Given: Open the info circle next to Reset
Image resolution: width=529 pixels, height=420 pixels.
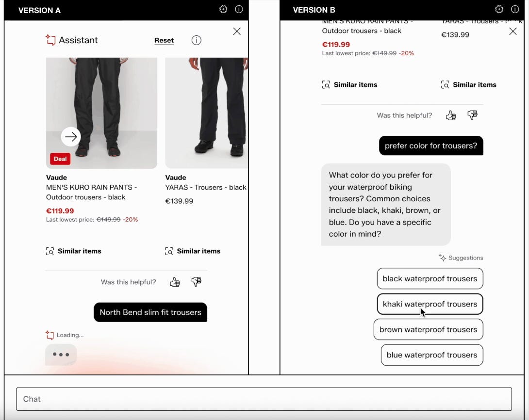Looking at the screenshot, I should (x=197, y=40).
